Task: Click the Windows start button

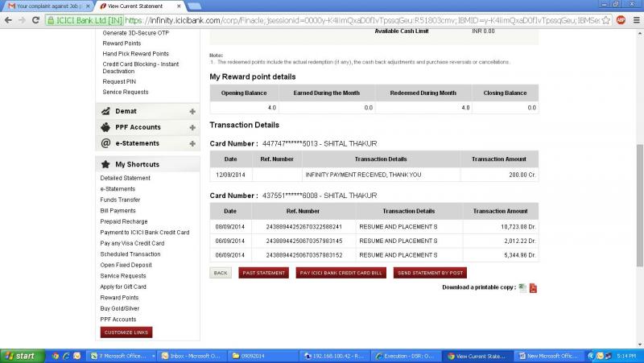Action: [x=22, y=356]
